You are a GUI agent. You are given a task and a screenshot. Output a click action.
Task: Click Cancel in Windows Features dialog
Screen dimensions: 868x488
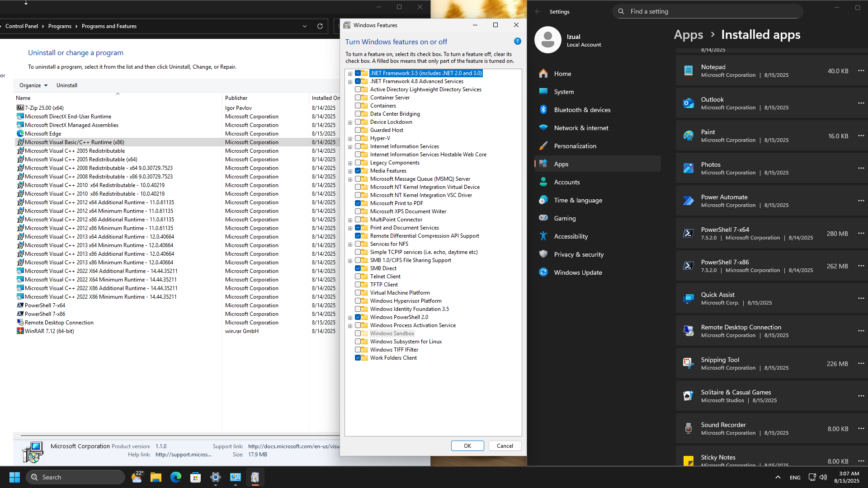[505, 446]
